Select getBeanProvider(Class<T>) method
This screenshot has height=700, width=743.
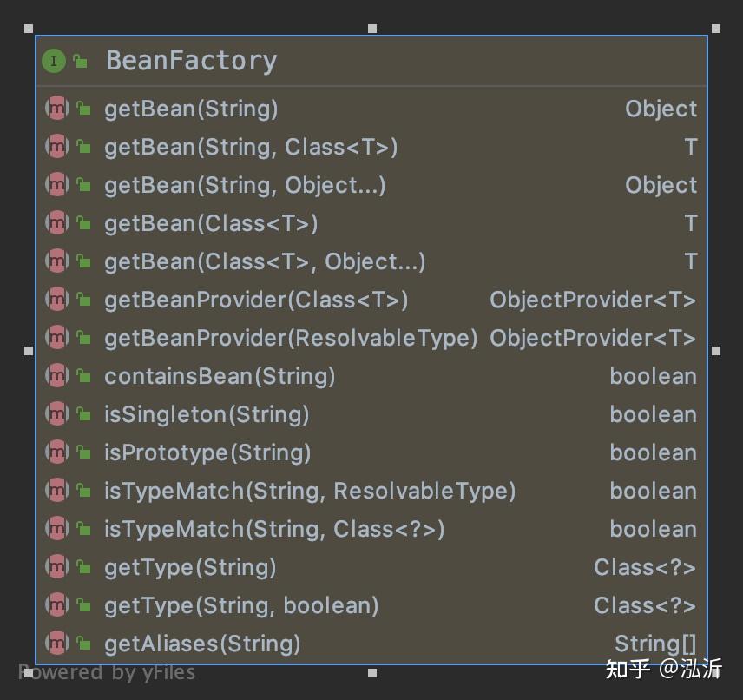(256, 300)
